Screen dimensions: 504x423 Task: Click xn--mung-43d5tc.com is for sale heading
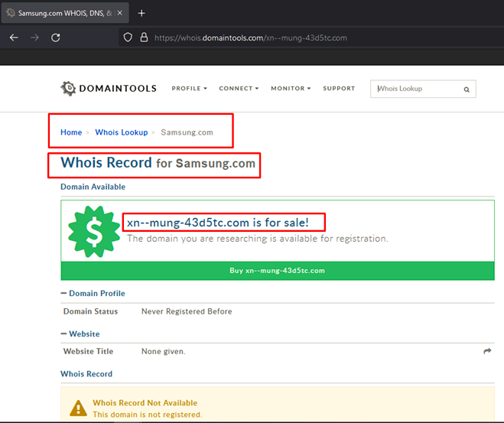218,223
